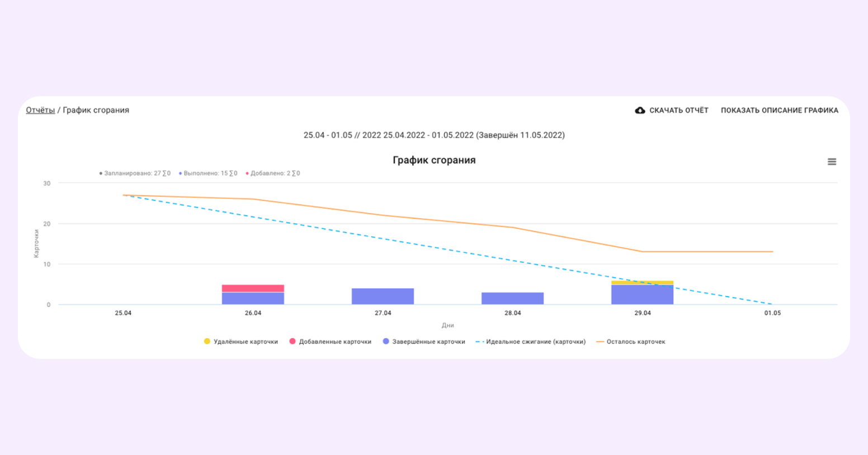Click the purple completed bar on 29.04

pyautogui.click(x=642, y=295)
